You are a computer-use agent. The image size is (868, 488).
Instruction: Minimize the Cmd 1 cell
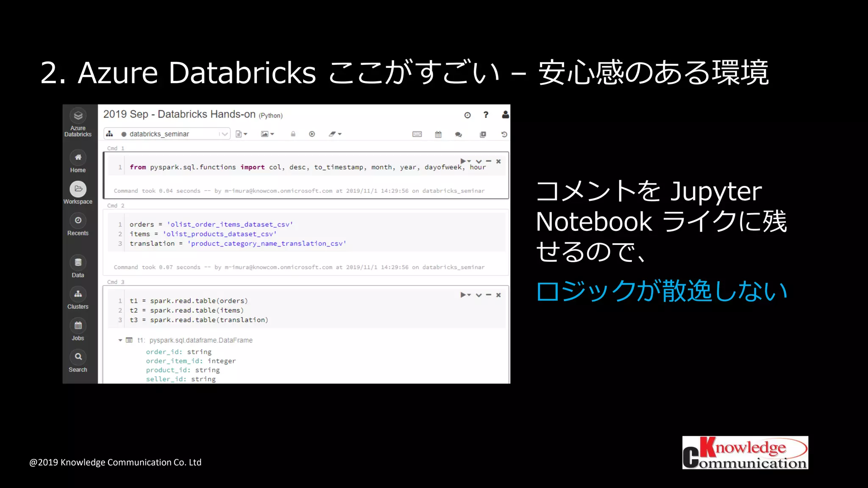[x=489, y=161]
